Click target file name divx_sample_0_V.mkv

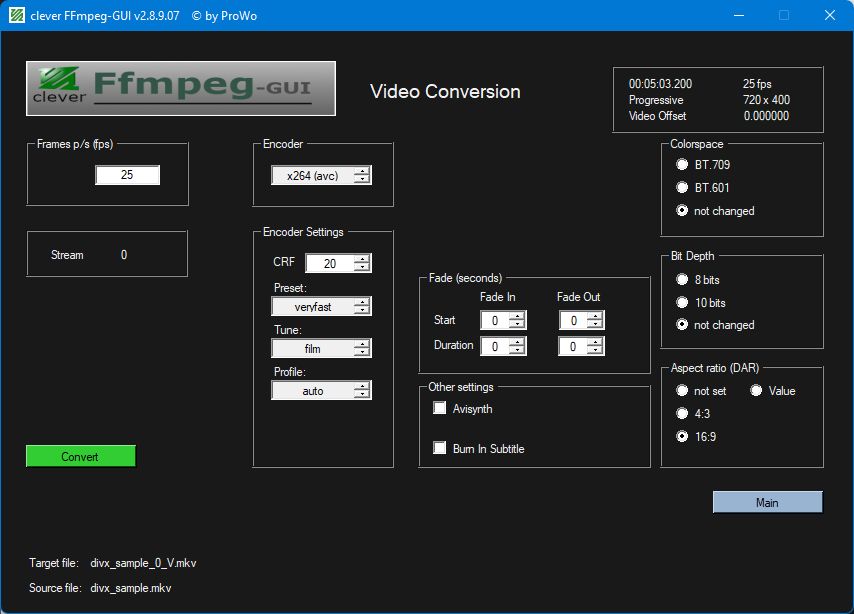(x=143, y=563)
